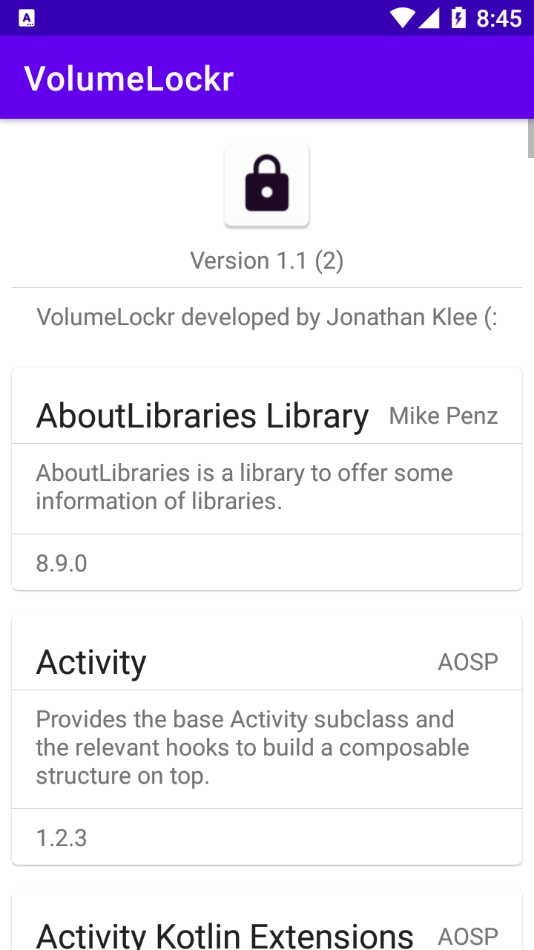The height and width of the screenshot is (950, 534).
Task: Open the Activity library card title
Action: 91,662
